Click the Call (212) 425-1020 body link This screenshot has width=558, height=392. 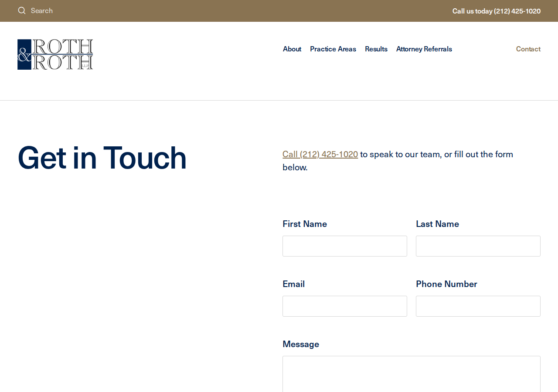pos(320,154)
